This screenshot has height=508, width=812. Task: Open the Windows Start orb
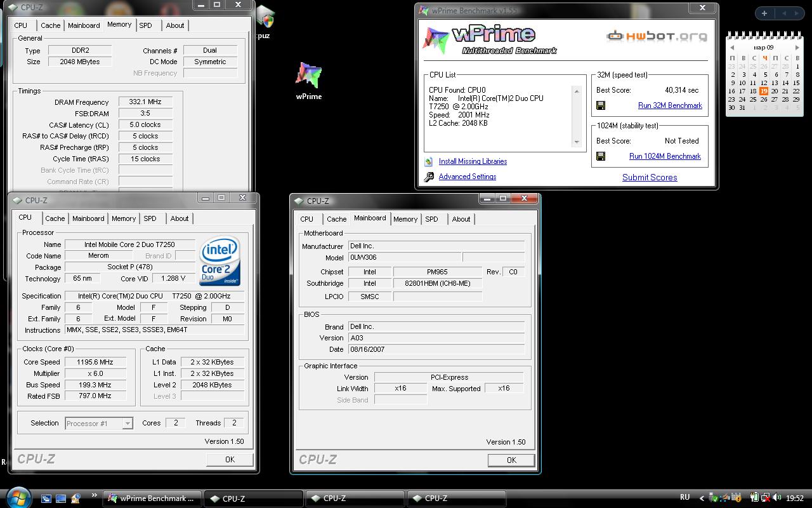pyautogui.click(x=18, y=497)
